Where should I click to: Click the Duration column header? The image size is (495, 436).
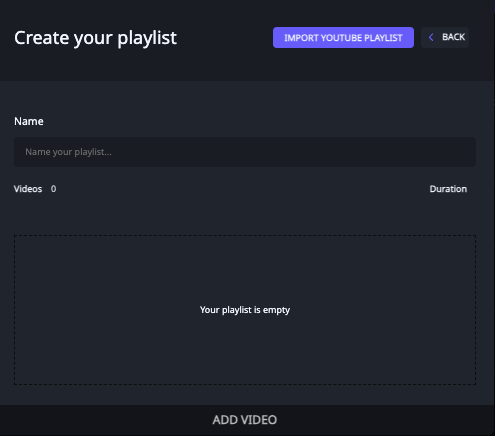[448, 189]
